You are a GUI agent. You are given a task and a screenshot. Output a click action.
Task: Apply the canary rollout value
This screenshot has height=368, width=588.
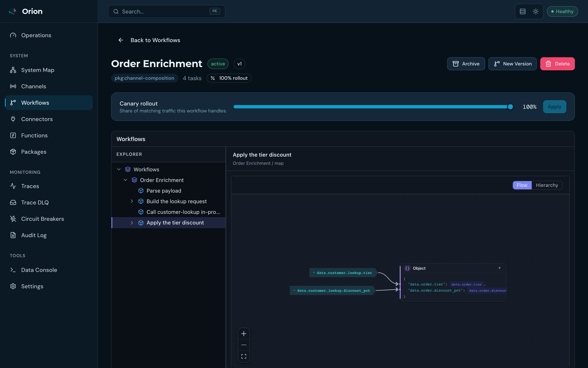coord(555,107)
